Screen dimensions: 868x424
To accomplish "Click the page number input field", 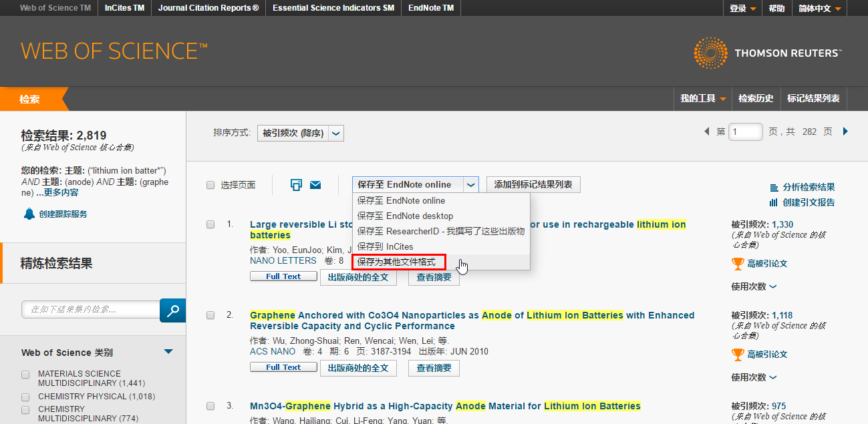I will pyautogui.click(x=746, y=132).
